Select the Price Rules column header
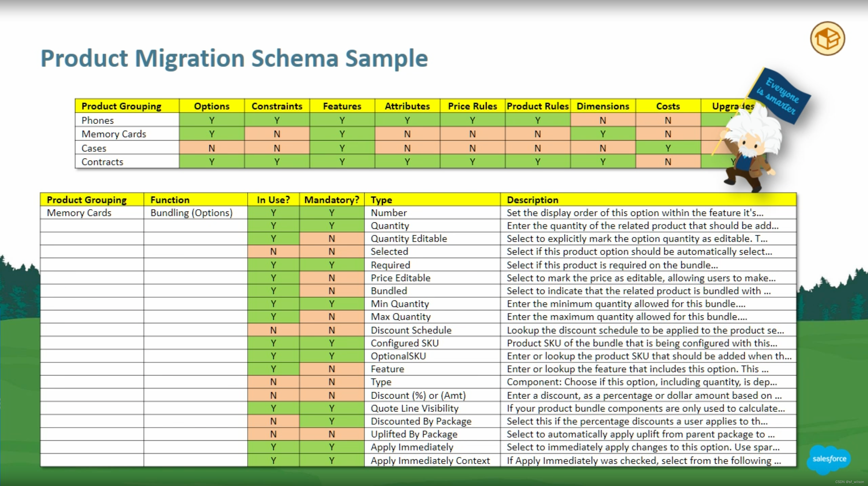The image size is (868, 486). tap(472, 106)
